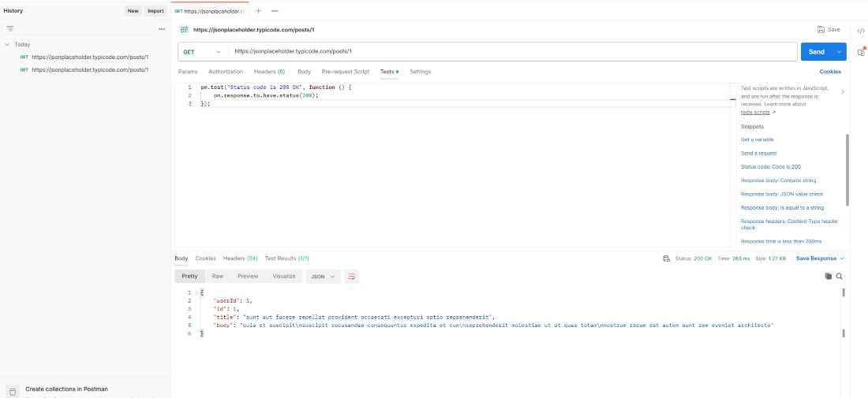Open the icon with orange notification dot
The height and width of the screenshot is (398, 868).
coord(861,52)
